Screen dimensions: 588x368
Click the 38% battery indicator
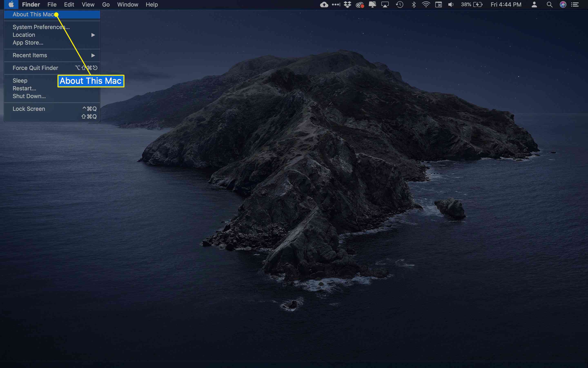pos(472,5)
